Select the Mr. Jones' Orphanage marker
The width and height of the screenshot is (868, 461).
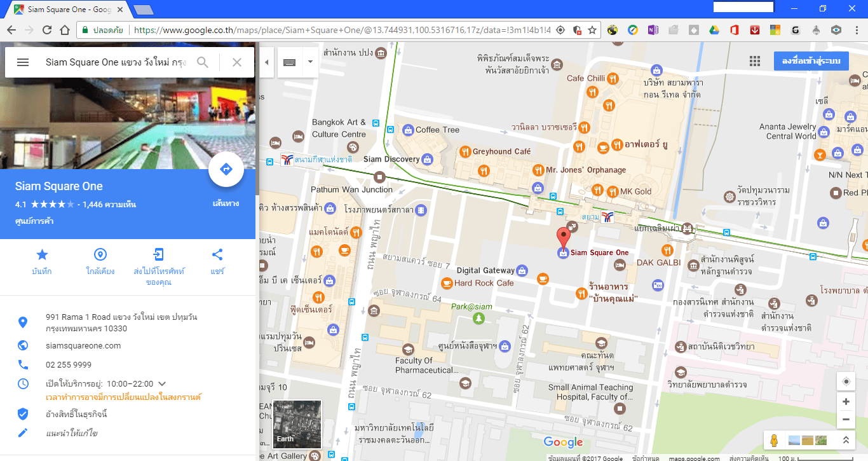538,170
